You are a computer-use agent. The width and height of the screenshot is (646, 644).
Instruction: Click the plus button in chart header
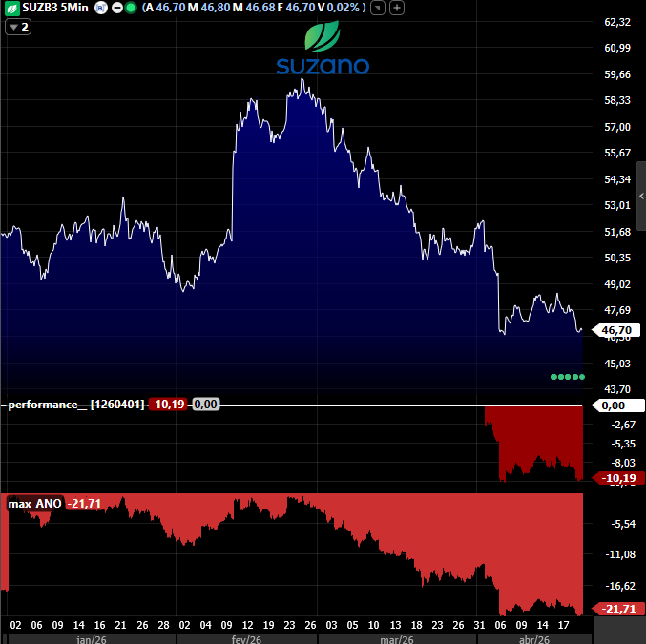(x=397, y=8)
